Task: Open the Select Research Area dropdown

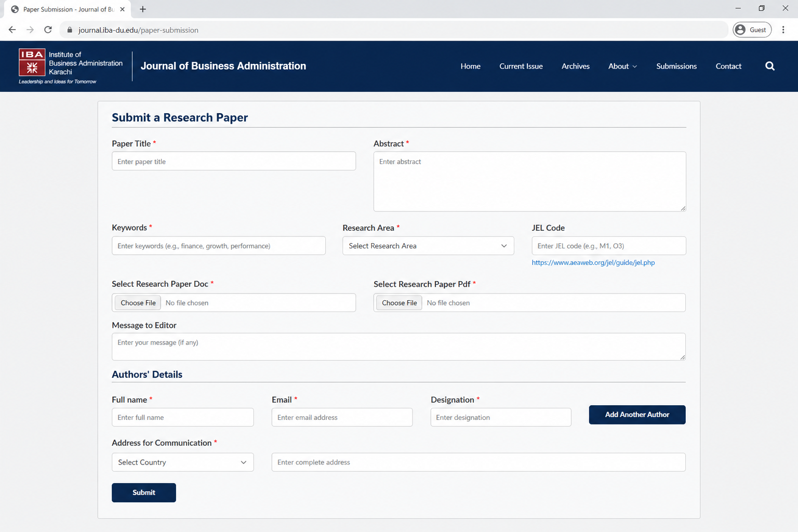Action: tap(428, 246)
